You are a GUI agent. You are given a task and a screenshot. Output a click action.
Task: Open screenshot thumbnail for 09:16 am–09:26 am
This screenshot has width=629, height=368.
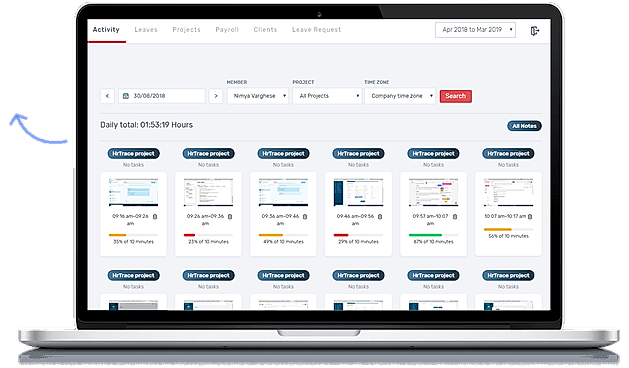(x=134, y=193)
